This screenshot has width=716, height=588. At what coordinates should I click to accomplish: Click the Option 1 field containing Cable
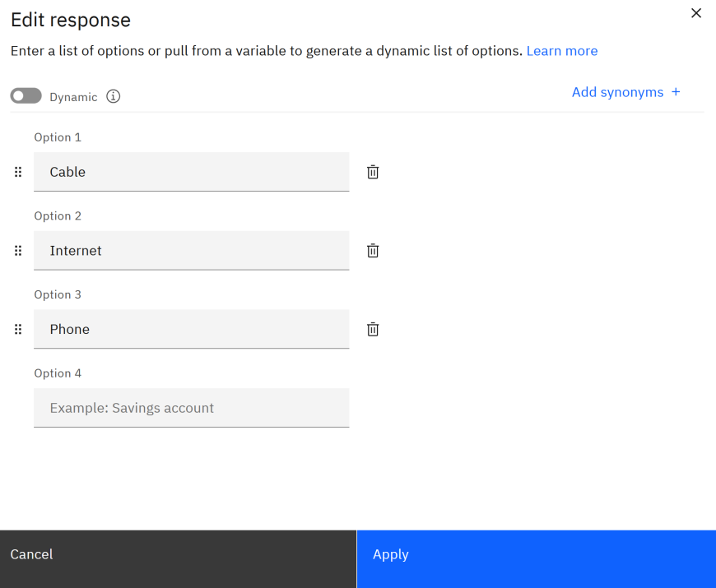191,172
